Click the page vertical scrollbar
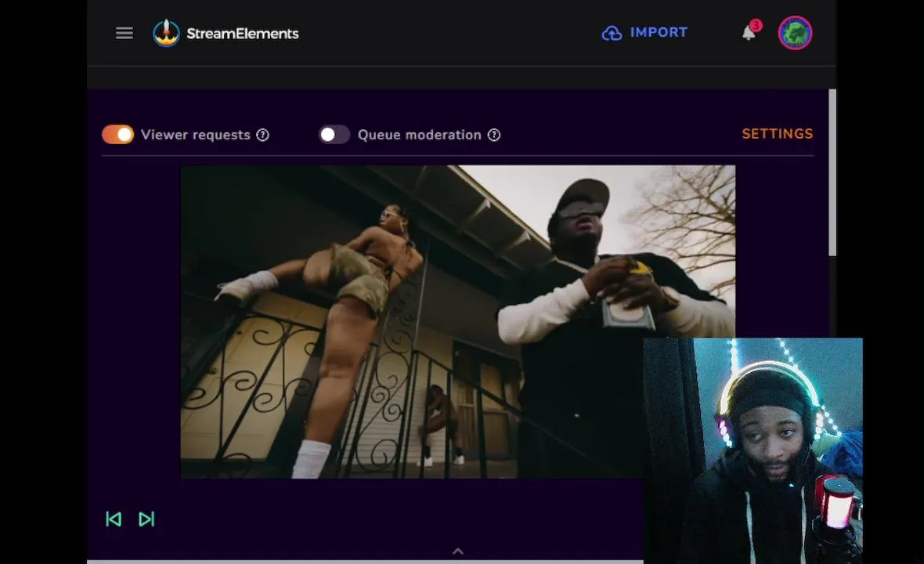This screenshot has height=564, width=924. [832, 172]
